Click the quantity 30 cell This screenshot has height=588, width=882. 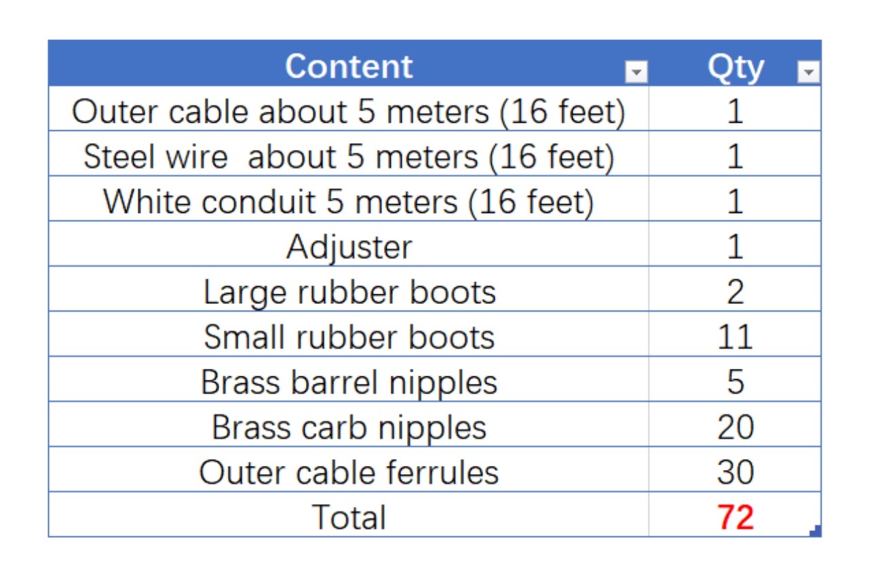click(735, 473)
